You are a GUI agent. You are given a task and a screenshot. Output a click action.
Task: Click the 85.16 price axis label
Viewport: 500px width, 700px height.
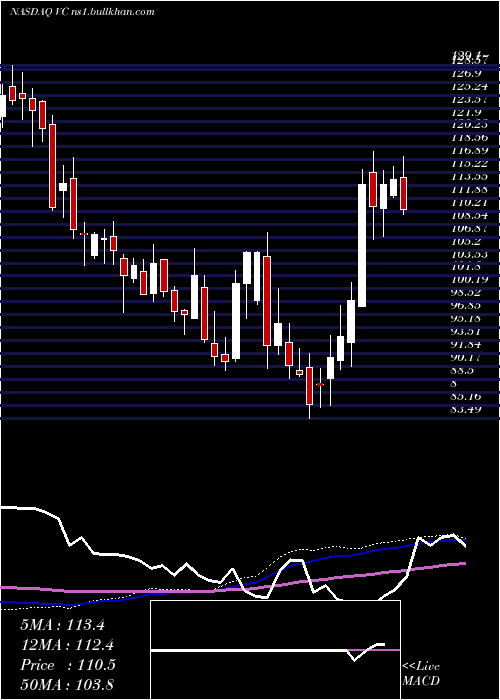467,396
